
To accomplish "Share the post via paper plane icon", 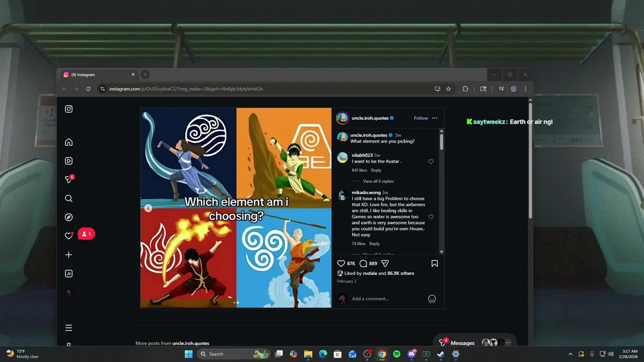I will pos(385,263).
